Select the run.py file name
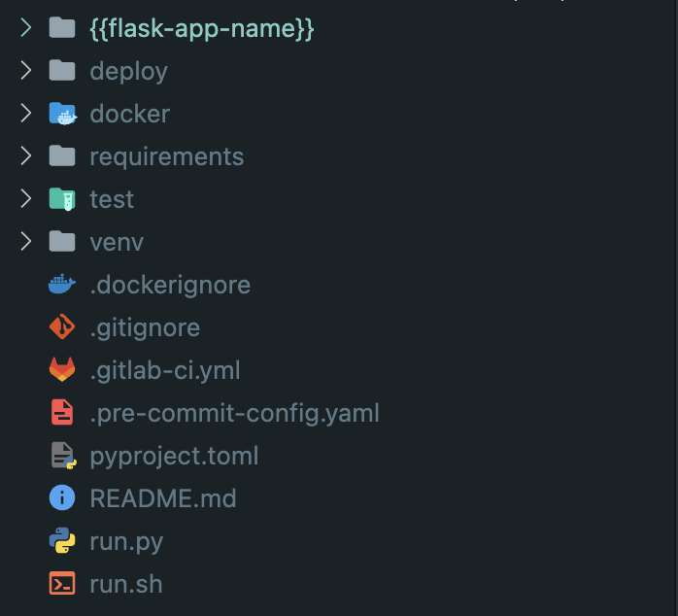Screen dimensions: 678x616 pos(126,541)
